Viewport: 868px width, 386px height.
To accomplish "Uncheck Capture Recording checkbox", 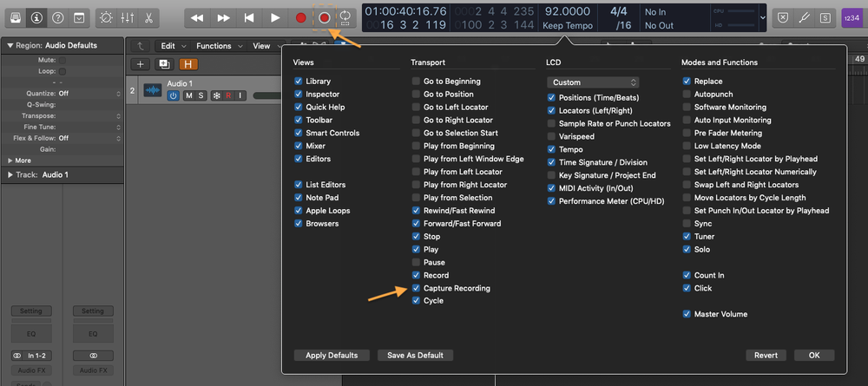I will coord(417,288).
